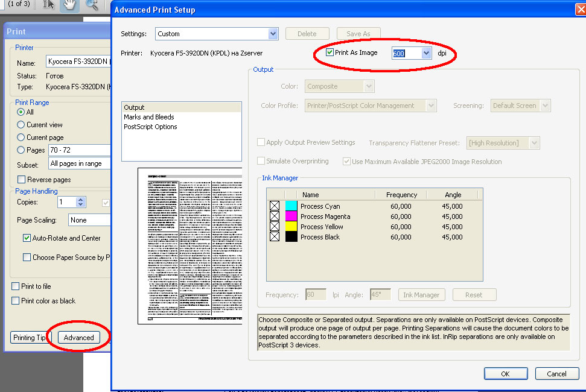This screenshot has width=586, height=392.
Task: Choose PostScript Options in list
Action: (150, 127)
